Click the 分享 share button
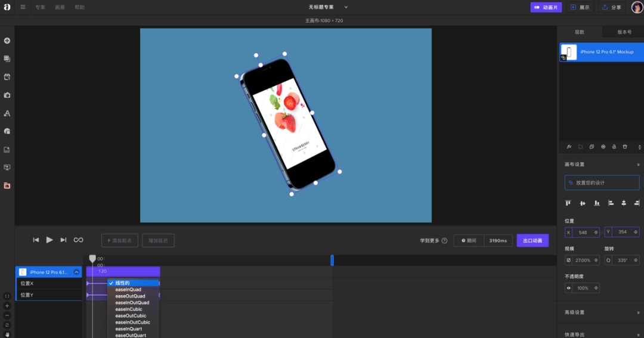The height and width of the screenshot is (338, 644). 612,7
